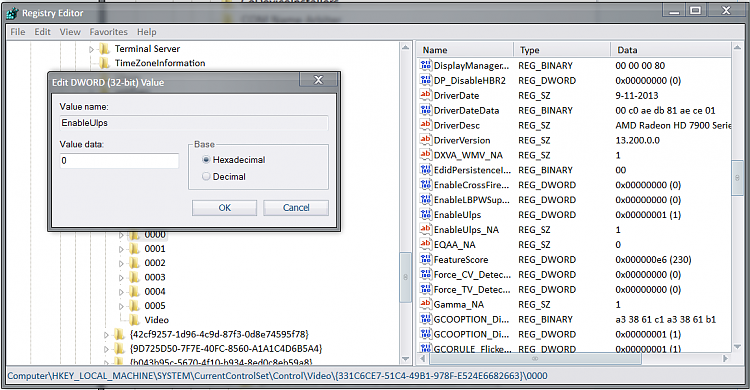Click the Terminal Server folder icon
Screen dimensions: 750x390
[x=104, y=48]
